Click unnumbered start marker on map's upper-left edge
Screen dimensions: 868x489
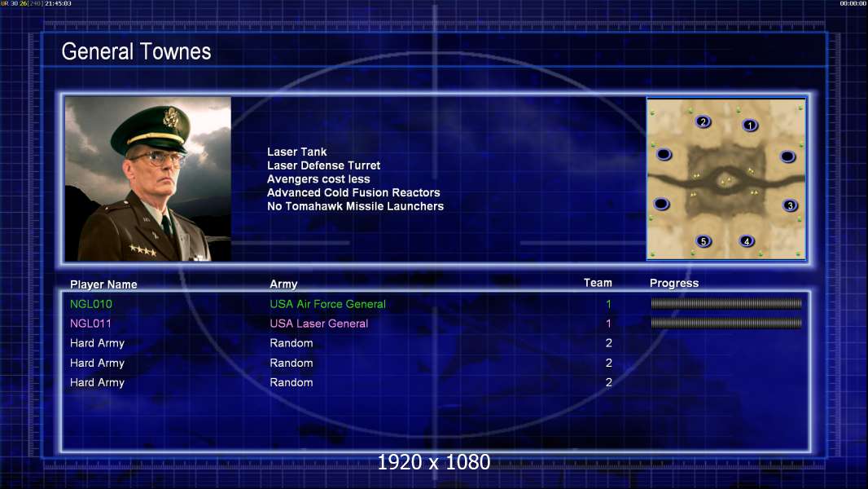tap(664, 155)
